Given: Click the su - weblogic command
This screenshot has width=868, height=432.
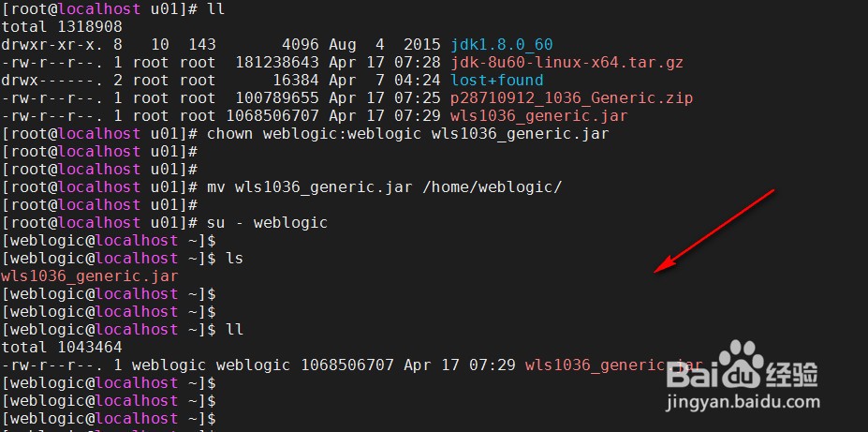Looking at the screenshot, I should [x=268, y=222].
